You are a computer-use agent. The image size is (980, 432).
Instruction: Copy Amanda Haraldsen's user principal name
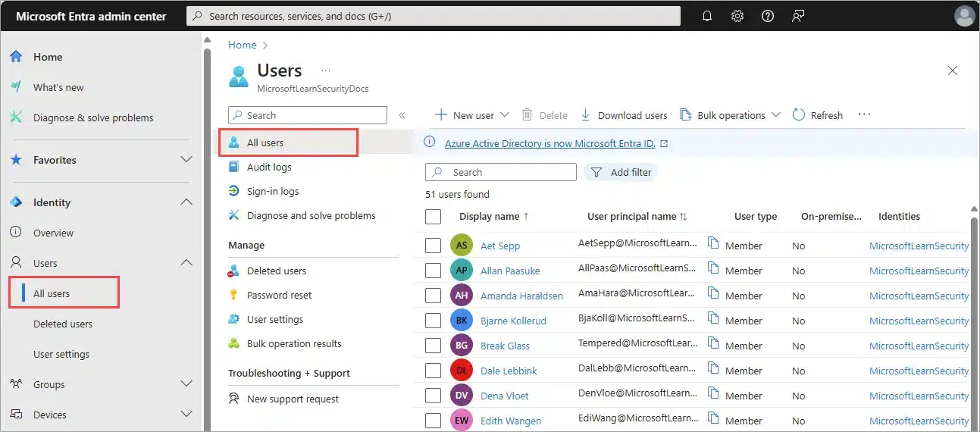(712, 293)
